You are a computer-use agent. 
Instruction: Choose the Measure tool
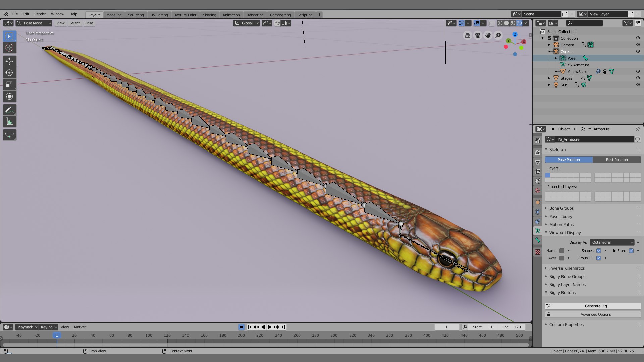click(9, 122)
